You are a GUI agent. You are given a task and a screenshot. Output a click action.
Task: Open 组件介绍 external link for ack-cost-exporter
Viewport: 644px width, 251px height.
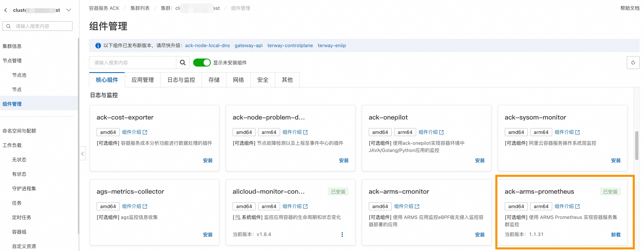pos(134,132)
